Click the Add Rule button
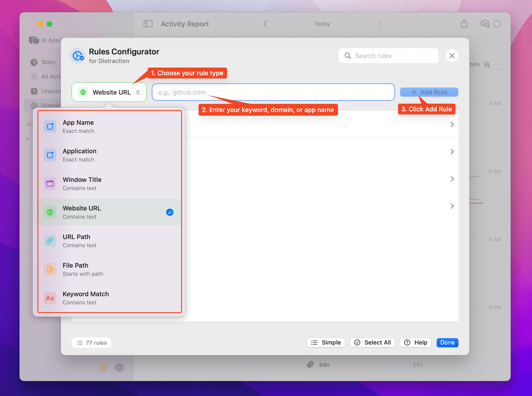Image resolution: width=532 pixels, height=396 pixels. click(429, 92)
